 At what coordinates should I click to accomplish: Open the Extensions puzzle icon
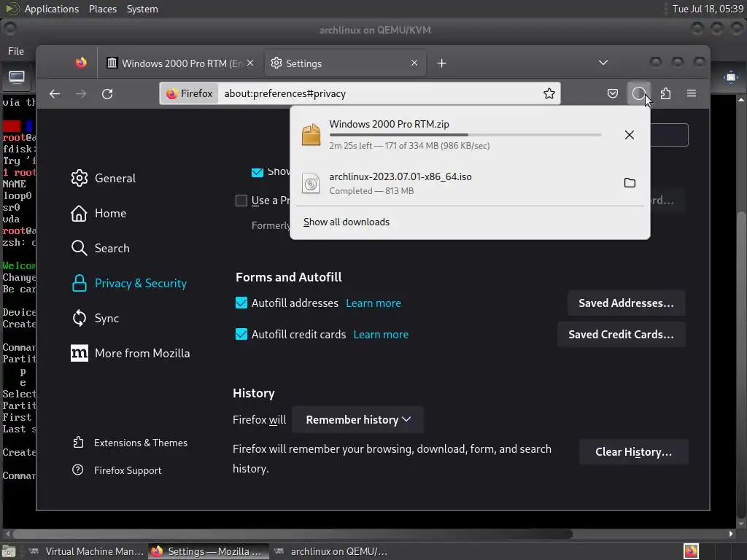tap(665, 93)
